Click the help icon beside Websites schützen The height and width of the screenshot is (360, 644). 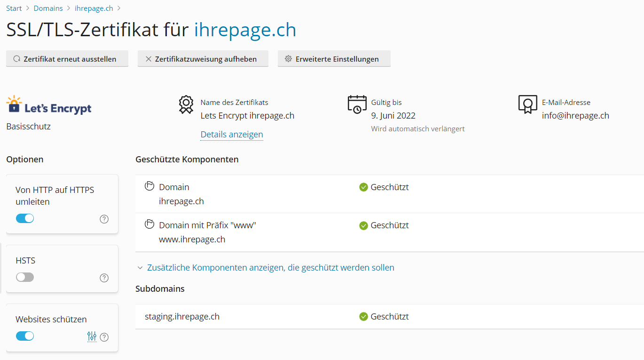tap(104, 337)
